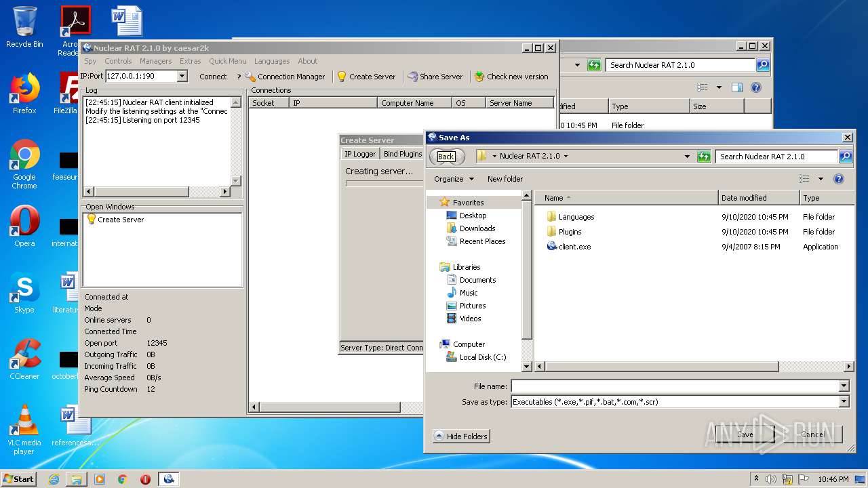
Task: Open Pictures library in sidebar
Action: (467, 306)
